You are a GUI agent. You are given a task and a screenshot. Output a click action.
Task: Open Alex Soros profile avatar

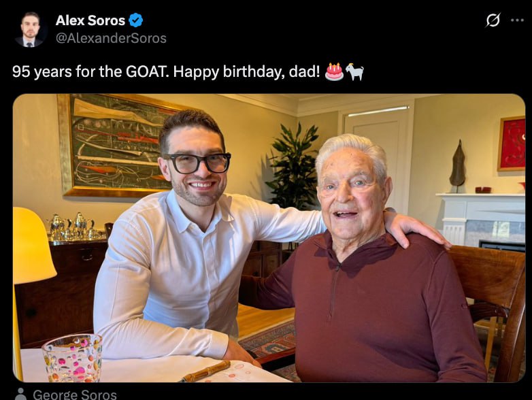coord(30,30)
